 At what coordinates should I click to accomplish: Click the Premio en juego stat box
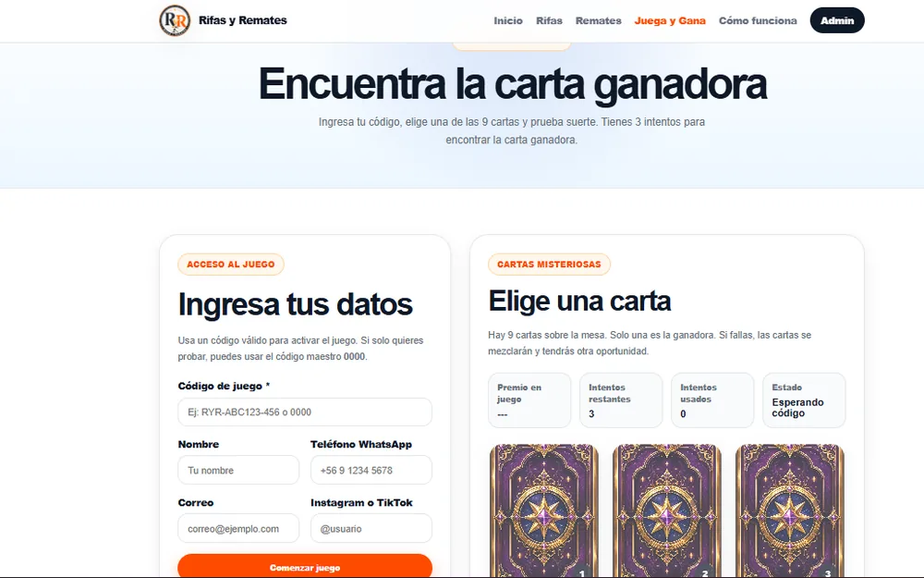(x=529, y=400)
